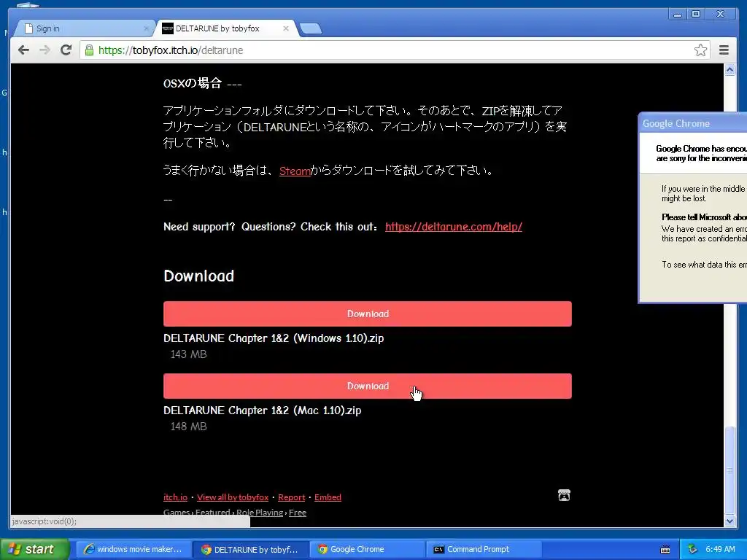The height and width of the screenshot is (560, 747).
Task: Open the itch.io controller icon at page bottom
Action: click(x=564, y=495)
